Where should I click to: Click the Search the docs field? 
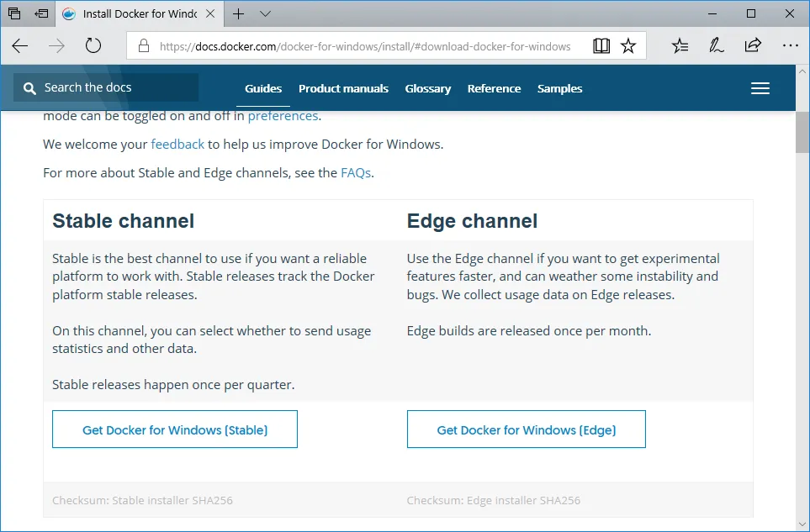pos(106,87)
